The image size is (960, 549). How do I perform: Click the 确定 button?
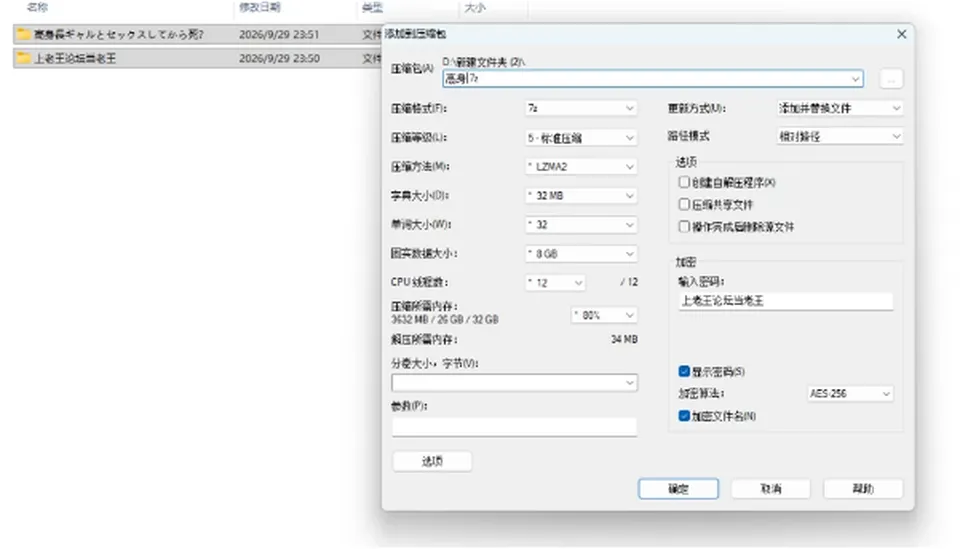678,488
